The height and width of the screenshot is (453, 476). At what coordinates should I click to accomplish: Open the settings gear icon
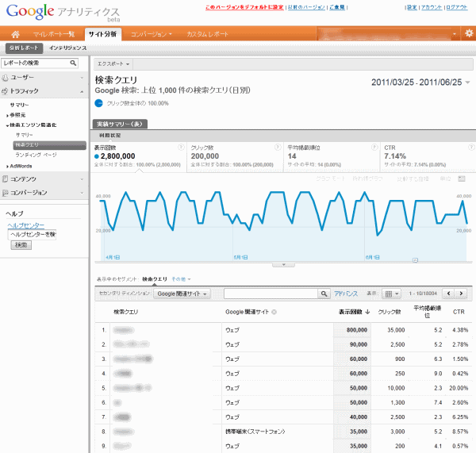tap(468, 33)
